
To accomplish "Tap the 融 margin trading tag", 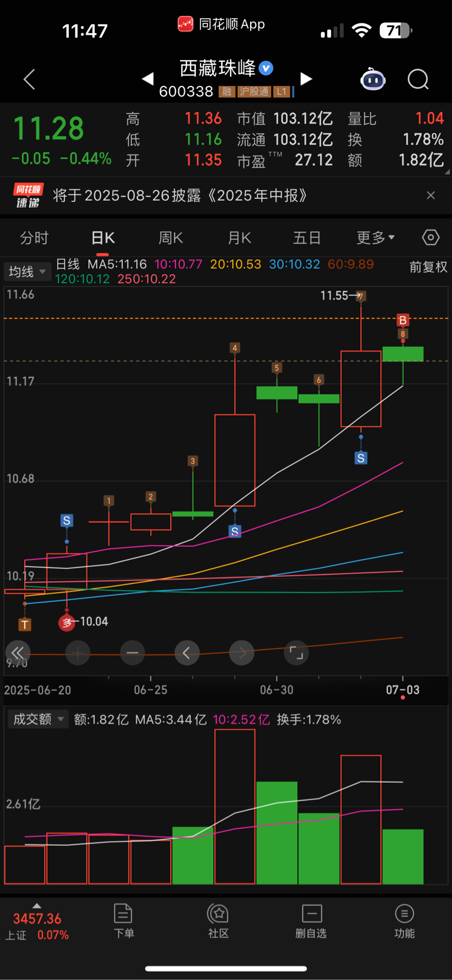I will click(x=227, y=92).
